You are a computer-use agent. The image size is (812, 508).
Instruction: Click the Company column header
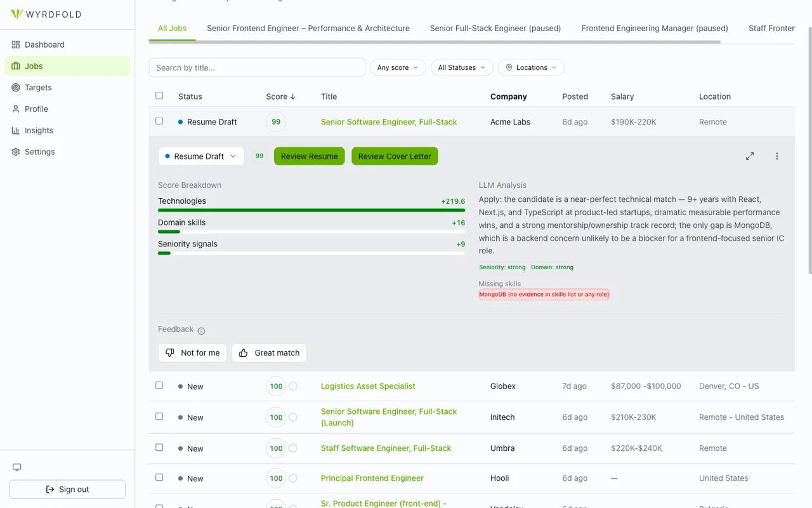click(x=509, y=97)
